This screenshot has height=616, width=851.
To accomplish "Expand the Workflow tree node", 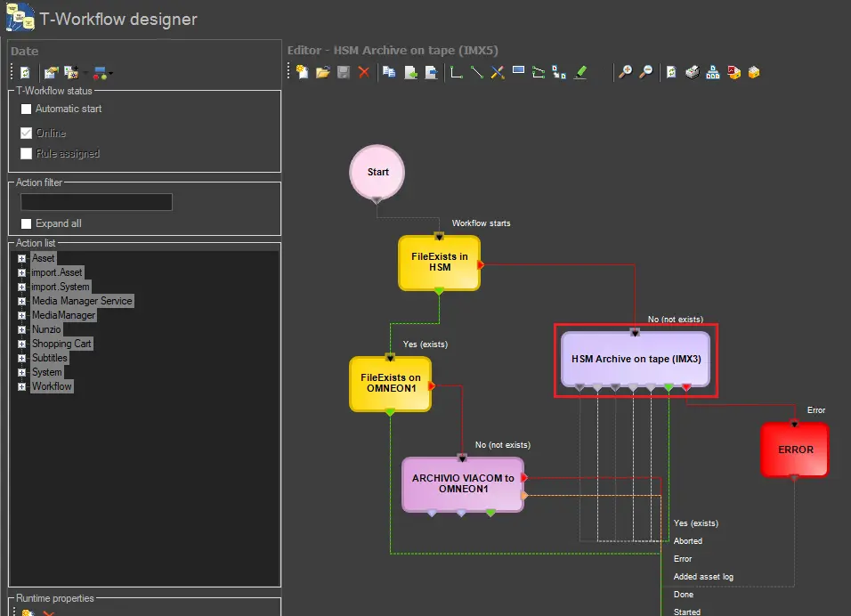I will click(x=22, y=386).
